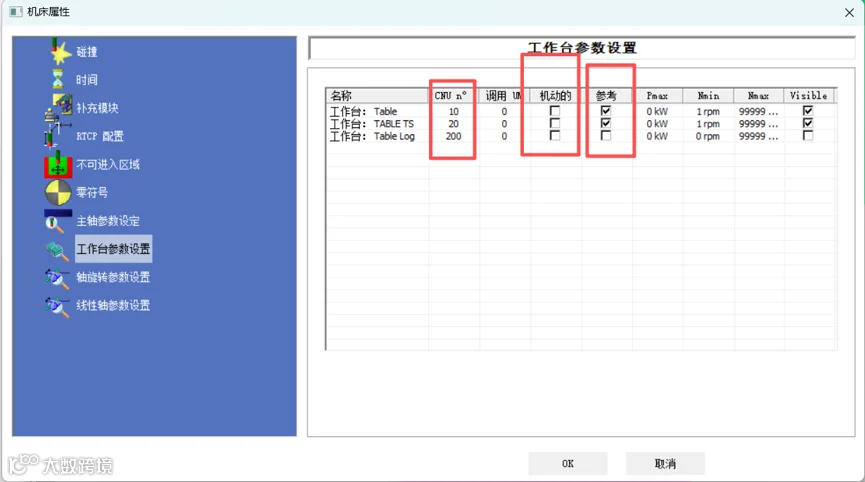Click the 名称 column header
This screenshot has width=865, height=482.
pos(377,95)
